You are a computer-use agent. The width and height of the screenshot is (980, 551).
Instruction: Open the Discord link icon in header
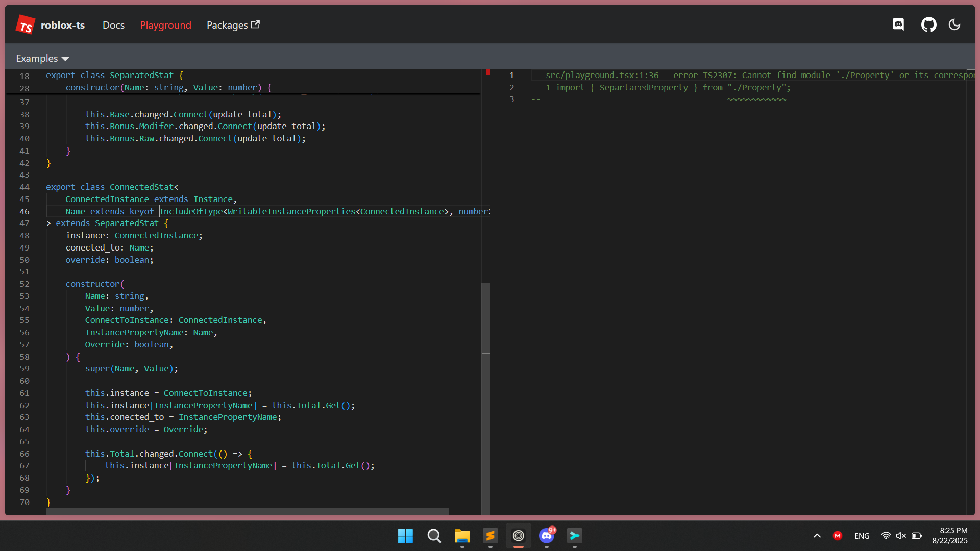coord(898,24)
